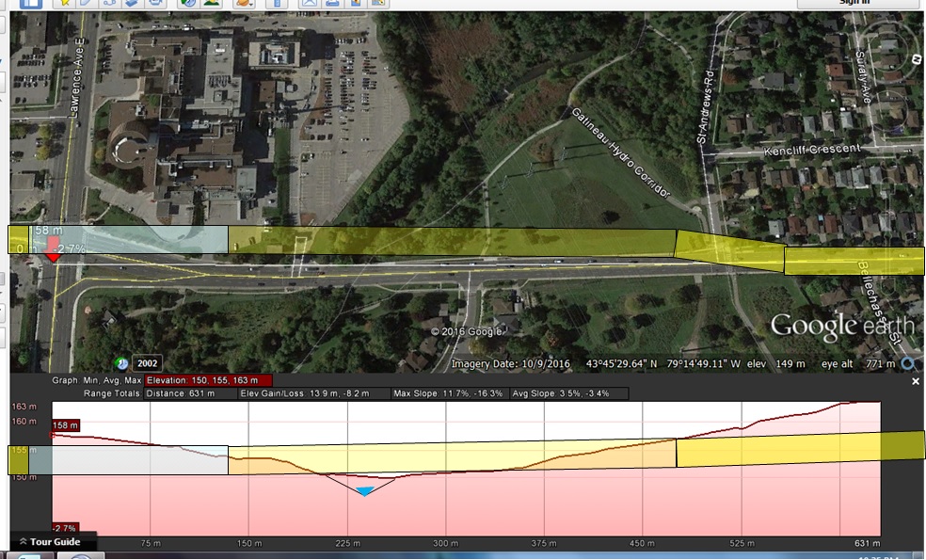Click the Print toolbar icon
Image resolution: width=926 pixels, height=560 pixels.
[332, 3]
